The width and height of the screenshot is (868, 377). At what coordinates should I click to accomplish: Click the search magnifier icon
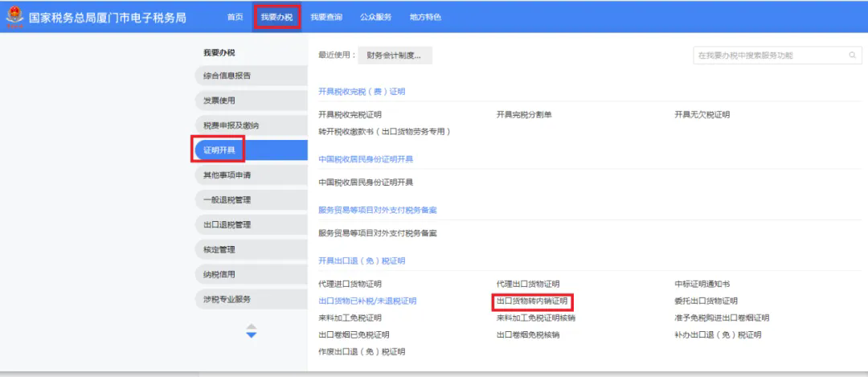(852, 55)
